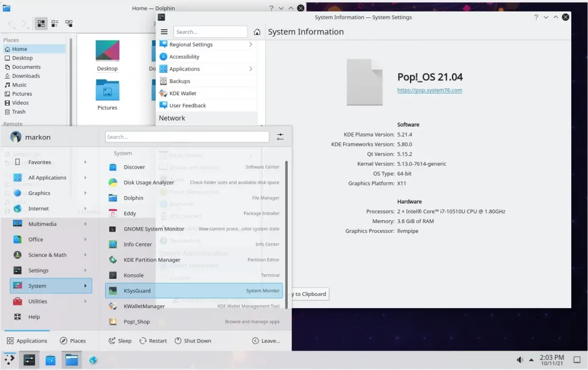Open the Konsole terminal

(194, 275)
